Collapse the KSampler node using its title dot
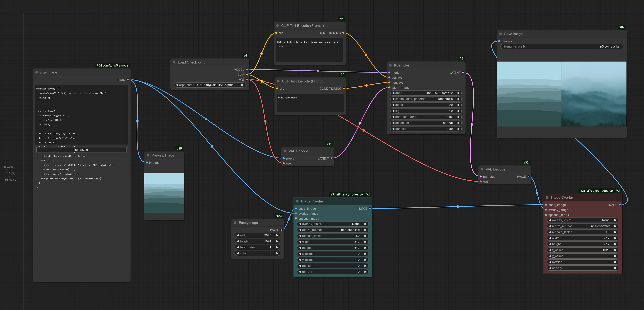The width and height of the screenshot is (644, 310). [390, 65]
